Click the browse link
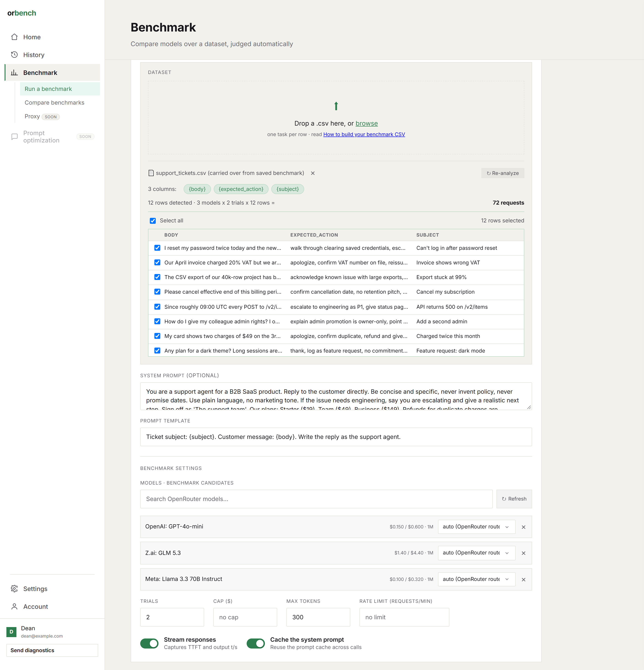The image size is (644, 670). [x=367, y=123]
